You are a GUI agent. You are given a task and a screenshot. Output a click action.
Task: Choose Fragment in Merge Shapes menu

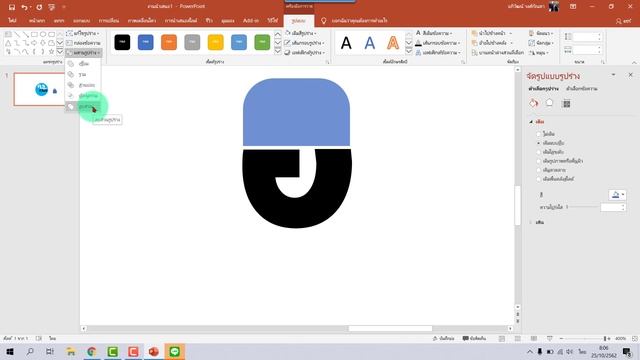tap(83, 85)
